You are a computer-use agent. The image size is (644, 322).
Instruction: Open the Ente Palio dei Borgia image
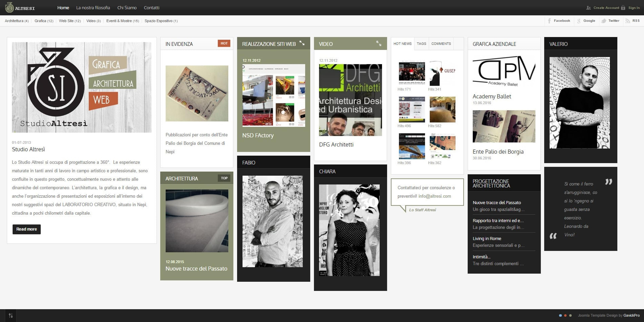[504, 126]
